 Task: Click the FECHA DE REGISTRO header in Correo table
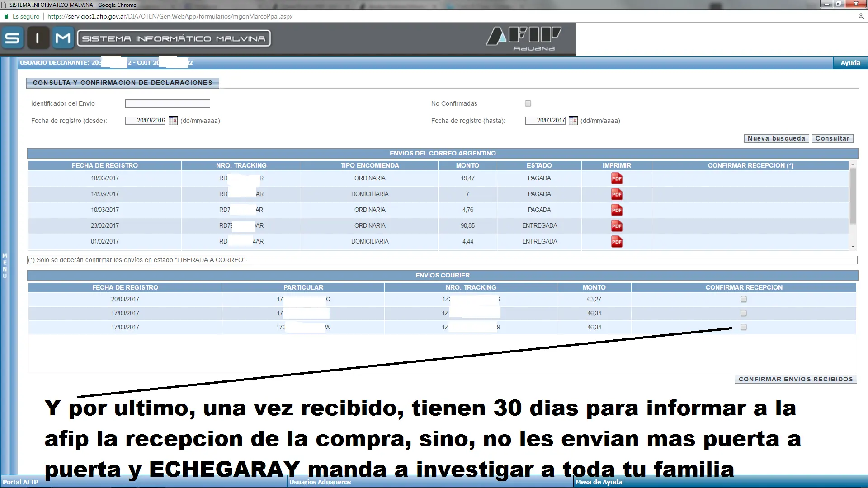coord(105,165)
